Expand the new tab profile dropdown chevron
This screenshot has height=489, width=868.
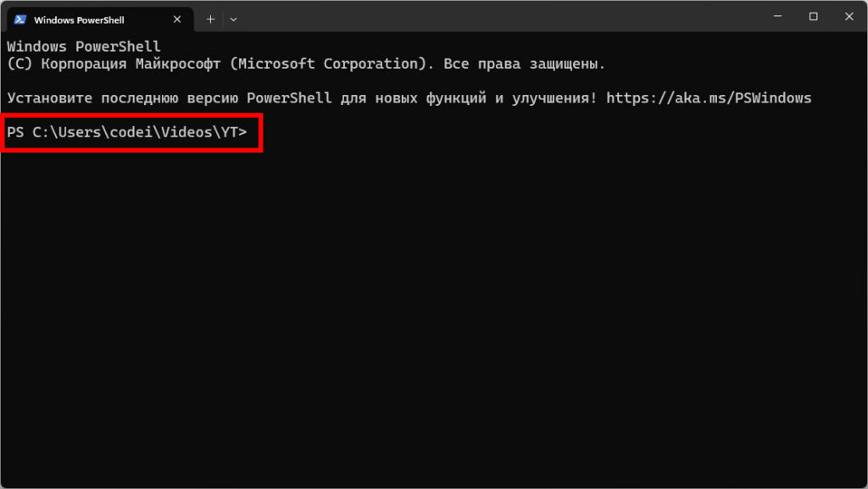[x=234, y=19]
